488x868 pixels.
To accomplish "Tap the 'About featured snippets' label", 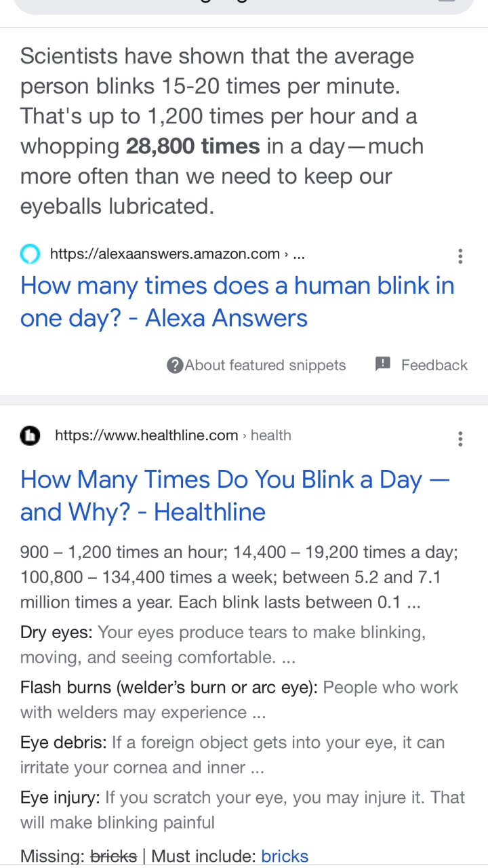I will click(265, 365).
